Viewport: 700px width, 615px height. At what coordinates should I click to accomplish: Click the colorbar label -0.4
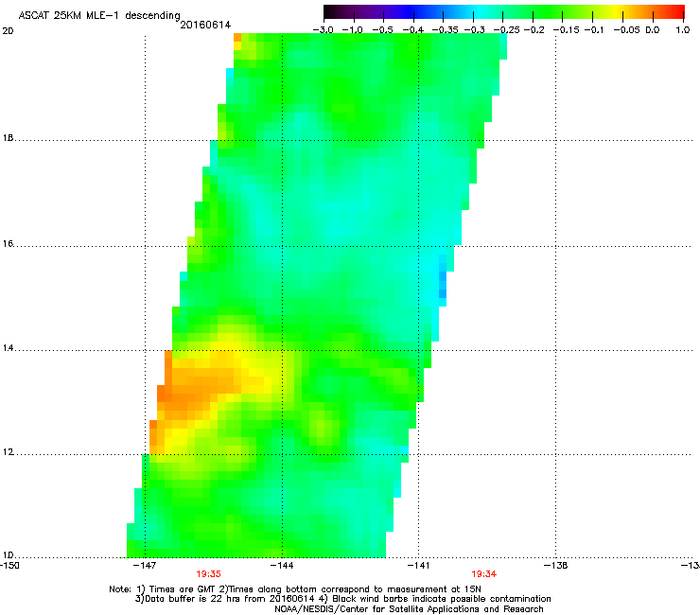click(x=413, y=30)
